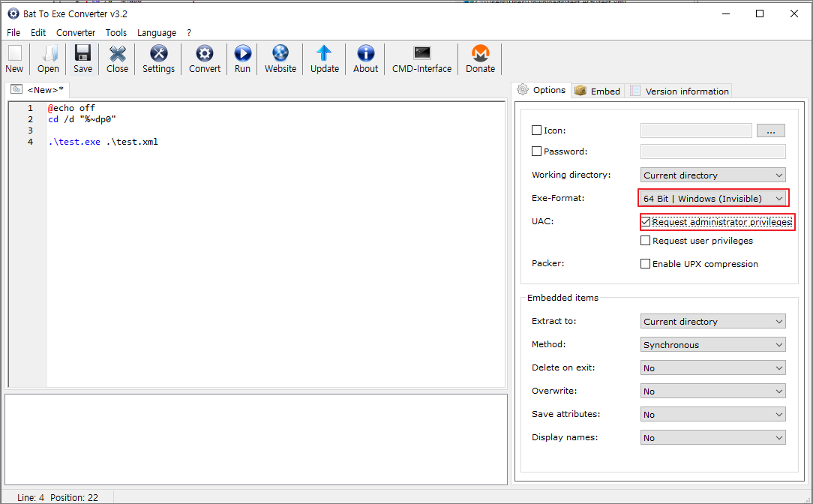Viewport: 813px width, 504px height.
Task: Select the Options tab
Action: [x=541, y=90]
